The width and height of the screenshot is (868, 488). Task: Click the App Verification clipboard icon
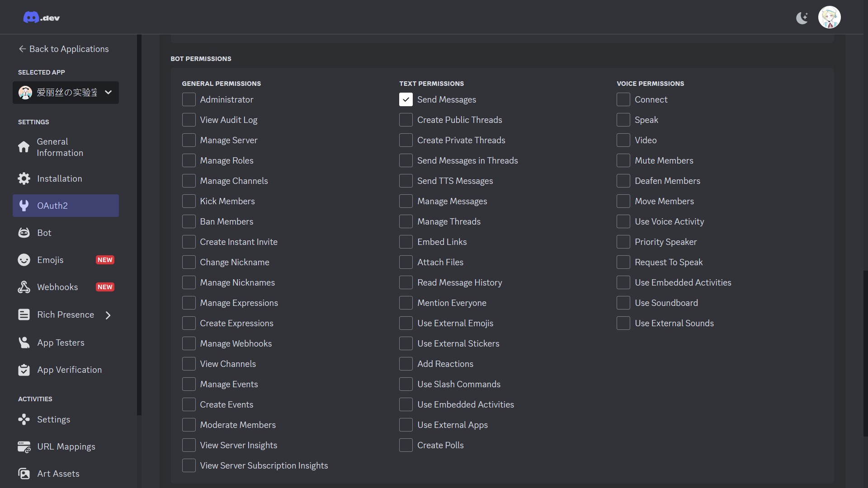(24, 370)
